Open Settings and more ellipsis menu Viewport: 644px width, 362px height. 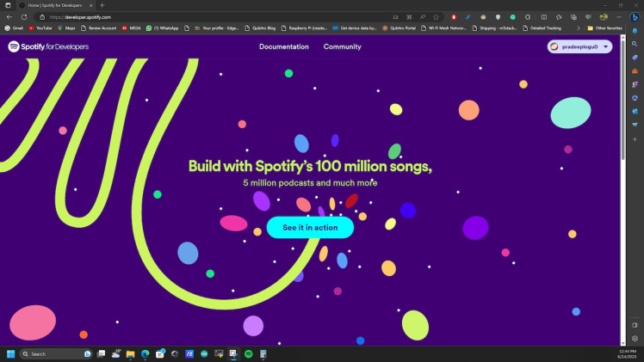[x=619, y=17]
